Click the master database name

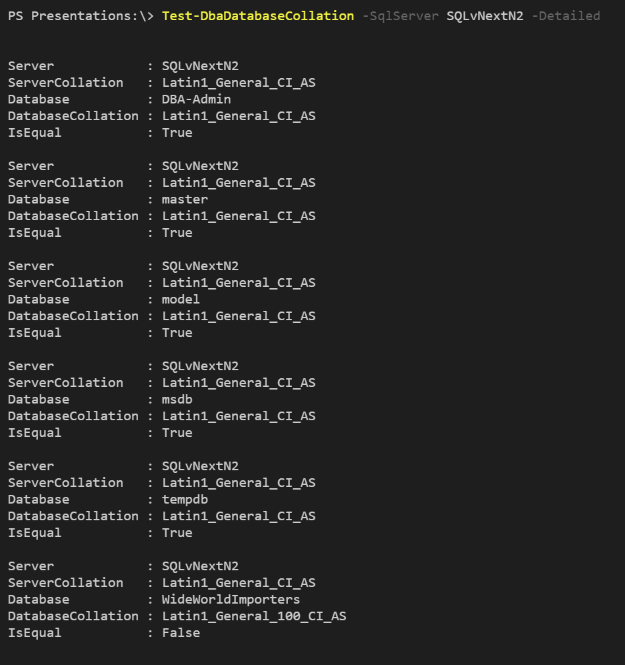pyautogui.click(x=185, y=199)
